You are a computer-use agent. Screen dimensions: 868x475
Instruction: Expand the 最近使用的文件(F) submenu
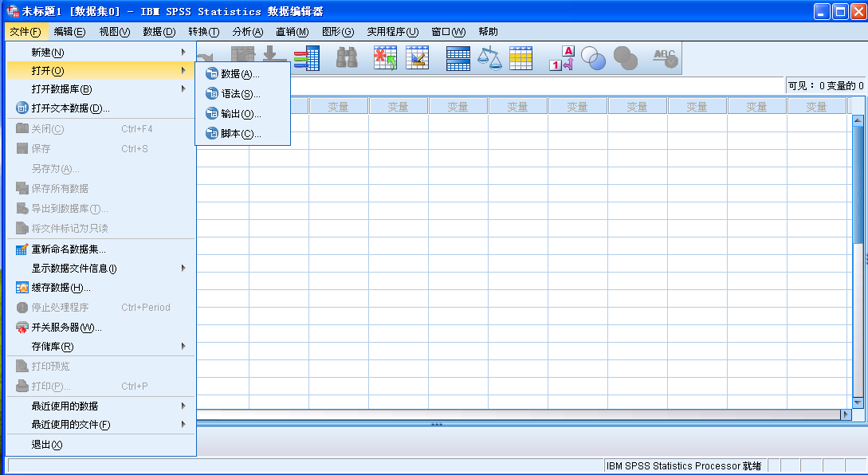click(100, 424)
